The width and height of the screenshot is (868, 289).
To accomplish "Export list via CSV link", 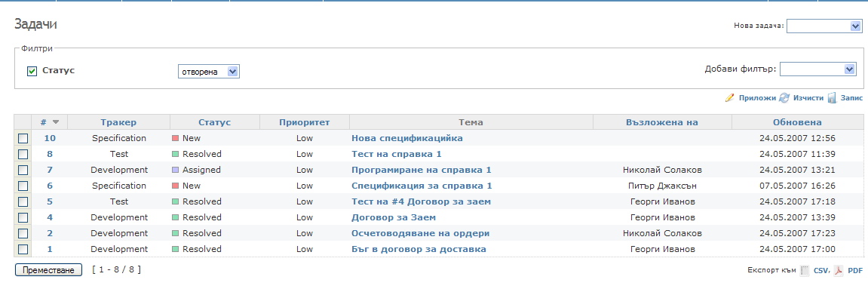I will click(x=821, y=271).
